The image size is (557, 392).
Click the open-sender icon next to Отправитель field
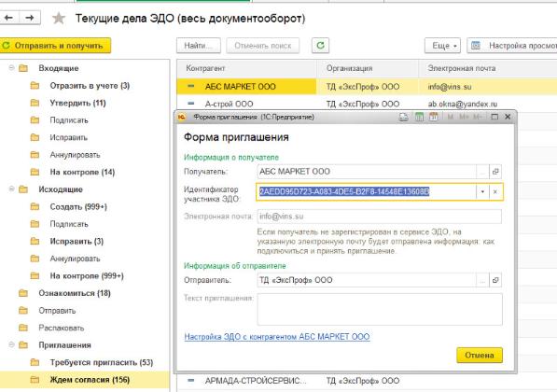point(495,280)
